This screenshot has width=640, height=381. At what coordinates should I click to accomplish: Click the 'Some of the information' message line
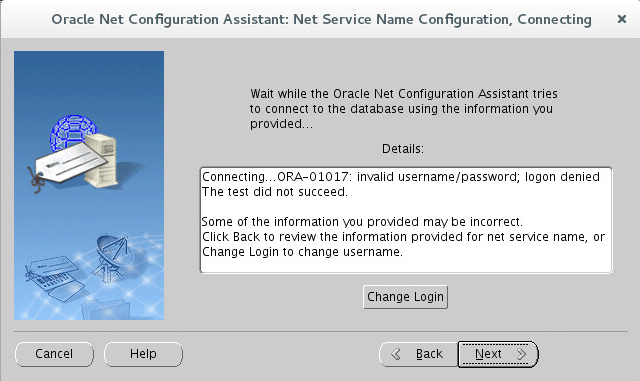click(x=362, y=222)
